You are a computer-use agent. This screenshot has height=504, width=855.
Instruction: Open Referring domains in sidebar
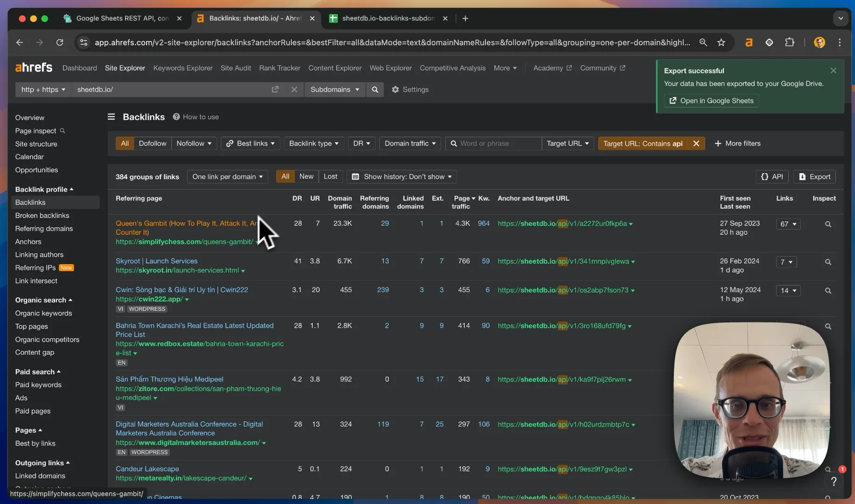click(44, 228)
